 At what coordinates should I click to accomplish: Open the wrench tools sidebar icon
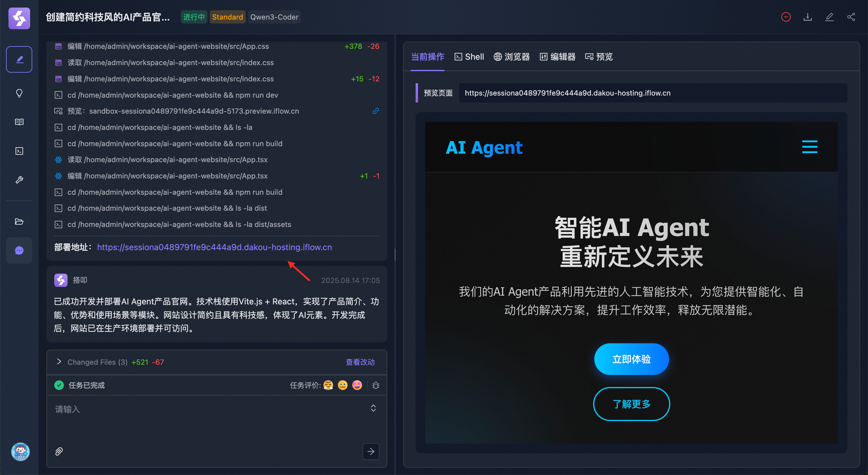(x=19, y=180)
